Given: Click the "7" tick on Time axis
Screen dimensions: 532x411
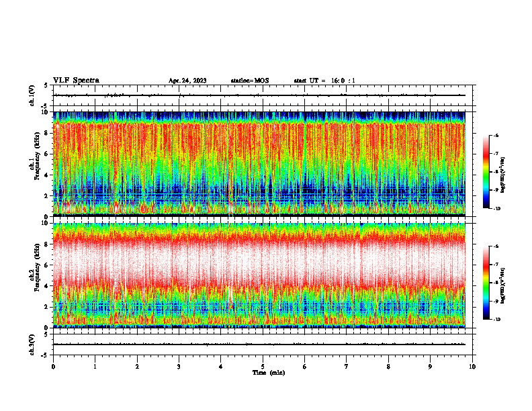Looking at the screenshot, I should tap(347, 367).
